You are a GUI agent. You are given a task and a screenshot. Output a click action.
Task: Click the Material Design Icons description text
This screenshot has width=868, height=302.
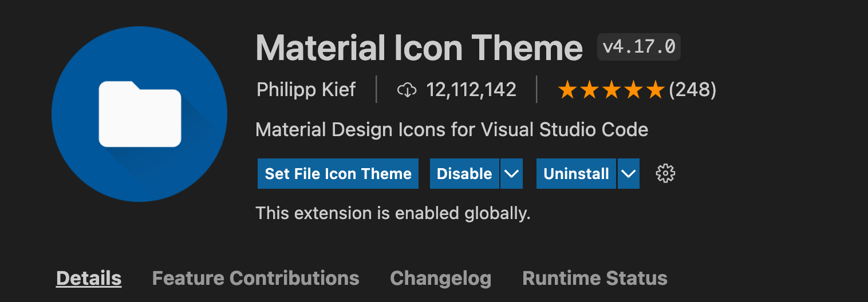[x=452, y=130]
